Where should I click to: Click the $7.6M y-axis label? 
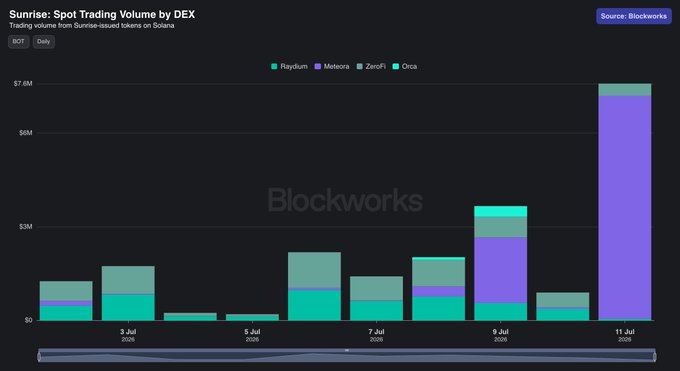coord(23,83)
